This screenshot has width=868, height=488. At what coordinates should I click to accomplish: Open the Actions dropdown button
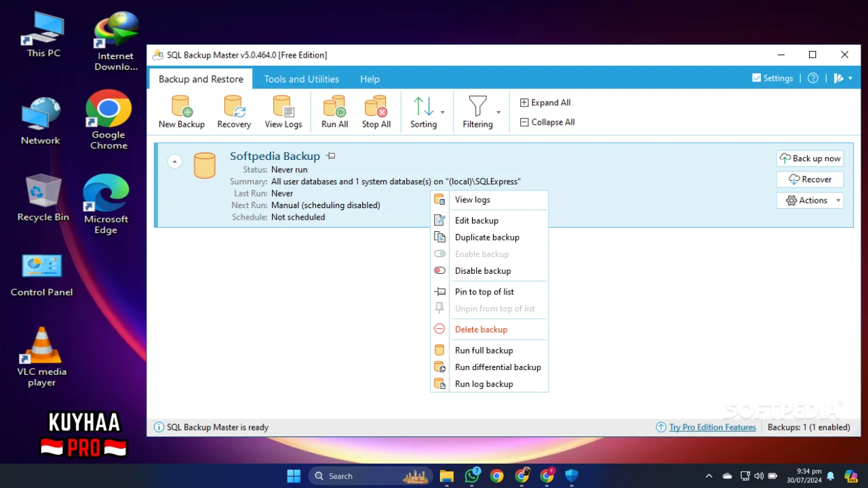(x=810, y=200)
